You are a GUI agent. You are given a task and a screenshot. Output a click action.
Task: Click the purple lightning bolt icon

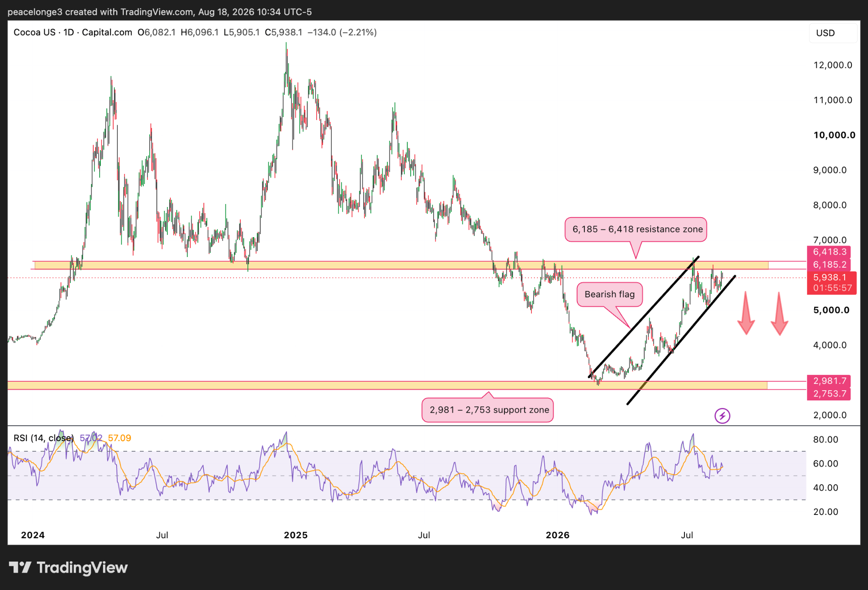722,416
